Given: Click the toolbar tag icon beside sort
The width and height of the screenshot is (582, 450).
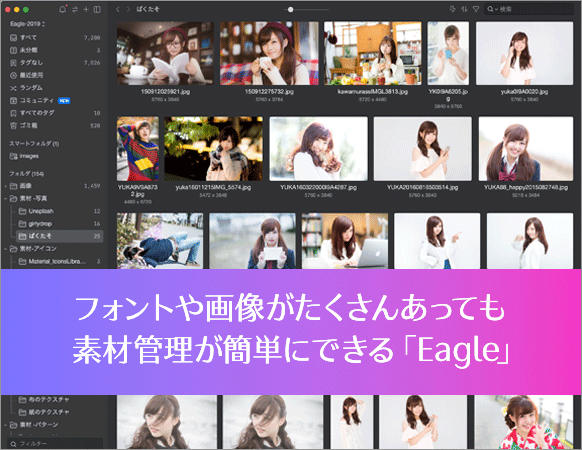Looking at the screenshot, I should point(453,9).
